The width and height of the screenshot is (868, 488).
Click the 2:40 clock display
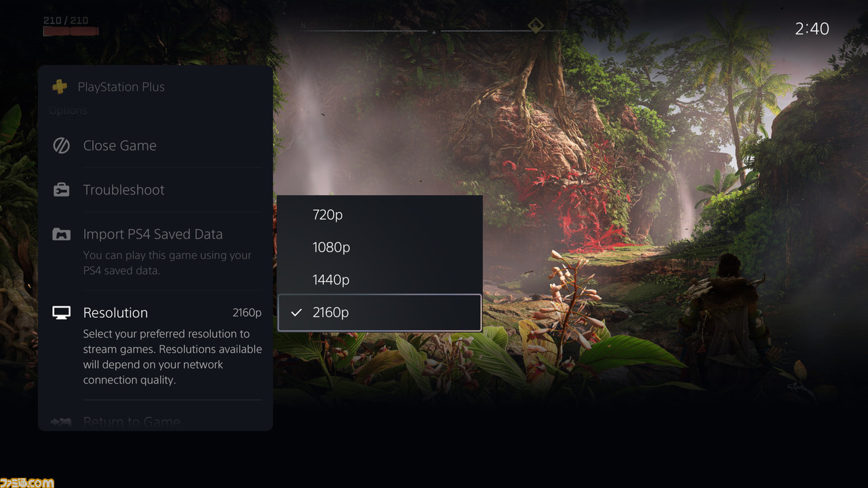812,28
